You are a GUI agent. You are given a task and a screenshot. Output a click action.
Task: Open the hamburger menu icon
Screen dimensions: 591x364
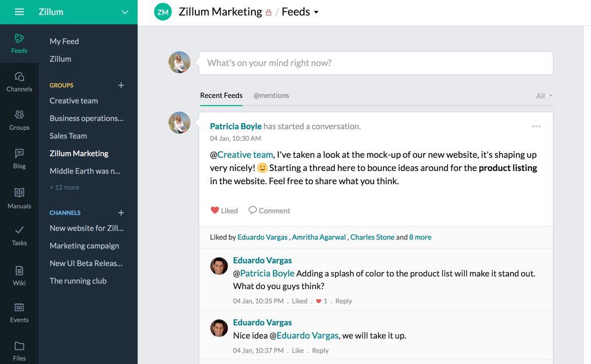(x=19, y=12)
